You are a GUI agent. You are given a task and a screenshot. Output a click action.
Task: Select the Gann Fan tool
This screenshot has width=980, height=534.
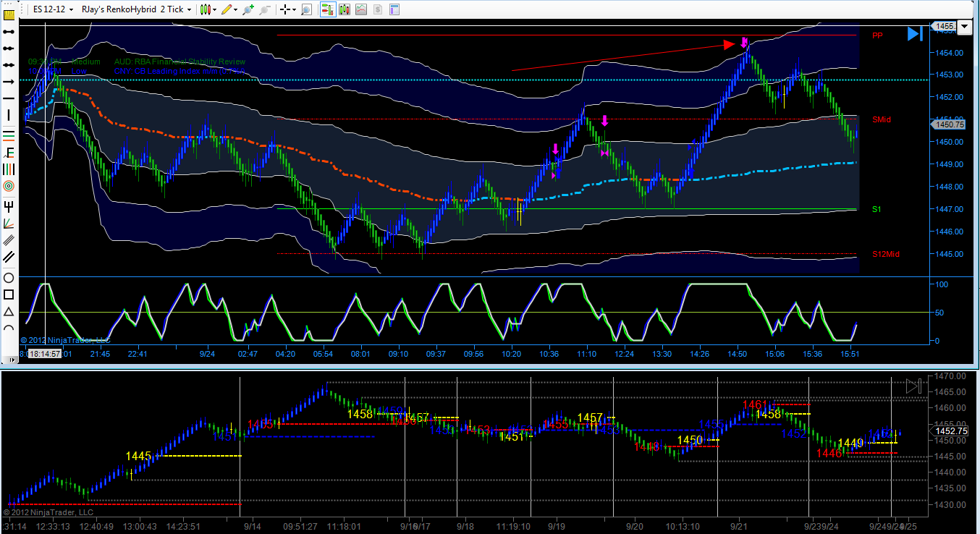point(9,222)
